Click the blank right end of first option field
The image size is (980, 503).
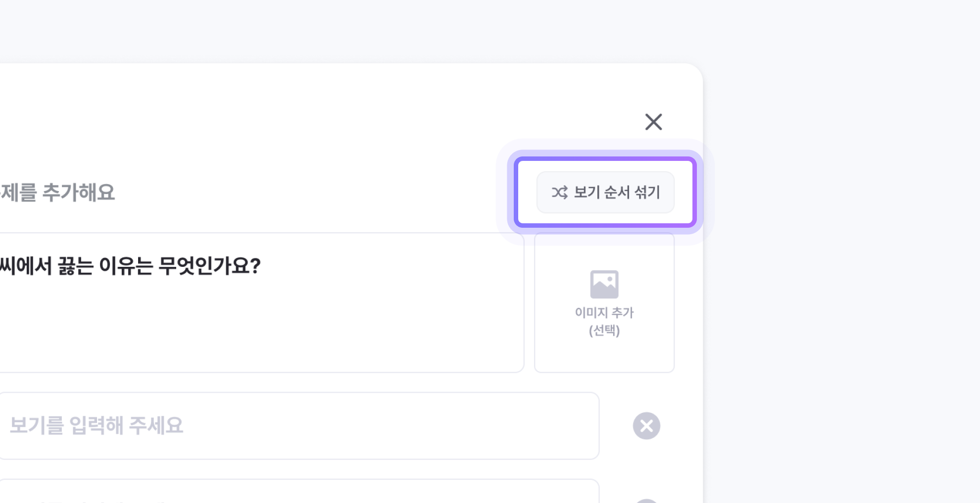[x=544, y=426]
